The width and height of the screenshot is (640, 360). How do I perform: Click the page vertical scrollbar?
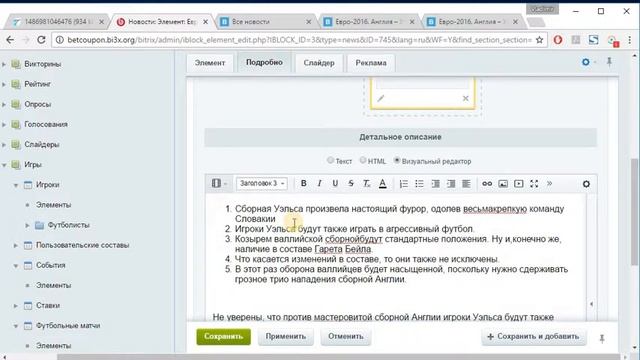(634, 212)
